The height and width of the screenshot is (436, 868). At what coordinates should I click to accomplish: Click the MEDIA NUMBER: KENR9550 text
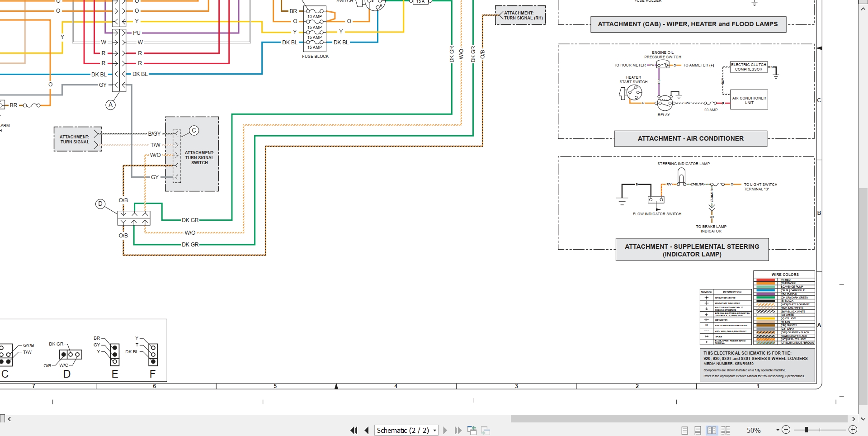(728, 364)
